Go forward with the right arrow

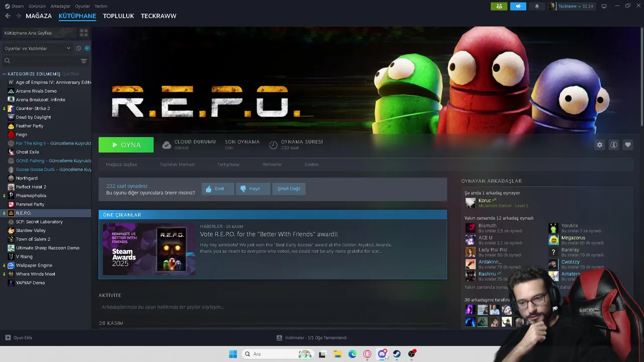(x=19, y=16)
